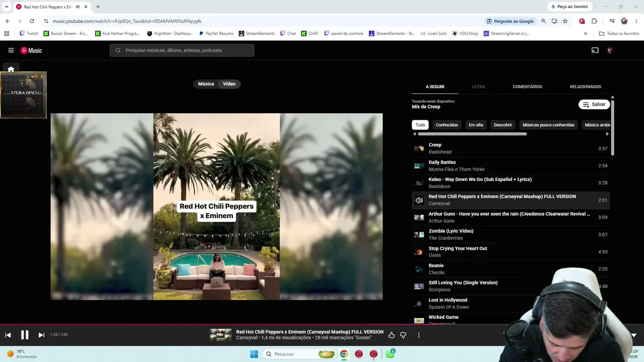The height and width of the screenshot is (362, 644).
Task: Select the Descobrir filter chip
Action: click(x=503, y=125)
